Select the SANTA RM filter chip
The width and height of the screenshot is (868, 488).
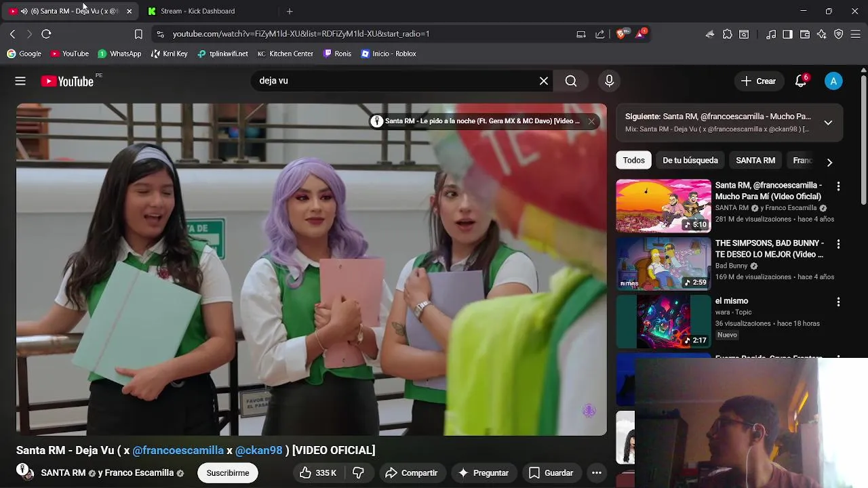pyautogui.click(x=755, y=160)
